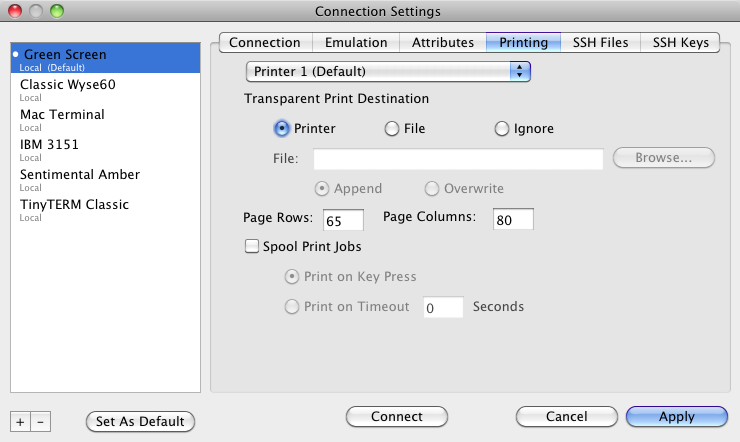Choose the Ignore print destination option
Viewport: 740px width, 442px height.
(502, 129)
